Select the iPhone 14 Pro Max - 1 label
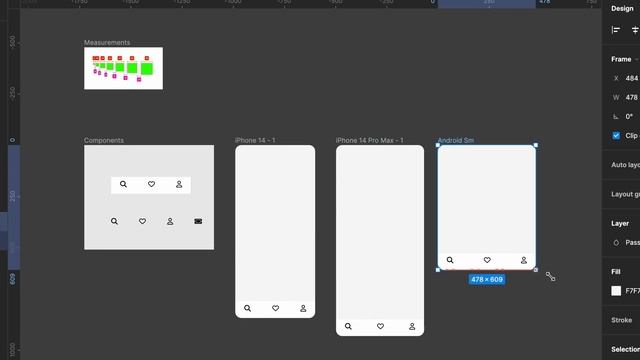Screen dimensions: 640x360 pos(369,140)
